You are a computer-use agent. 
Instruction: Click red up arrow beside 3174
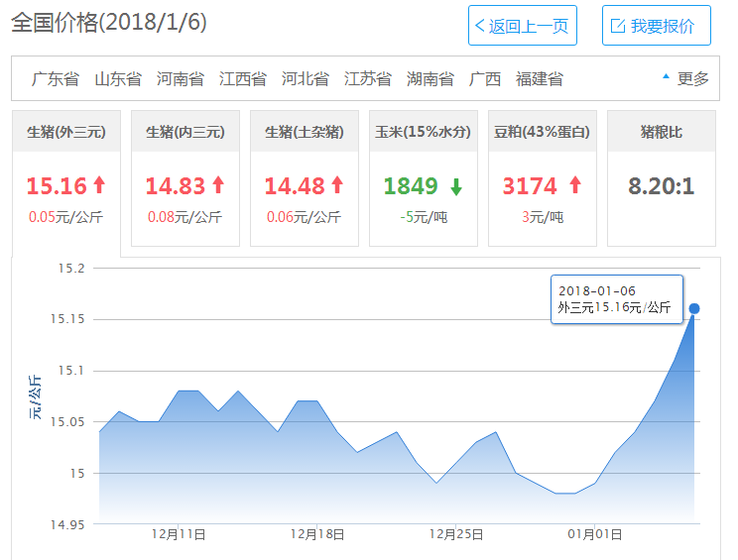[574, 184]
